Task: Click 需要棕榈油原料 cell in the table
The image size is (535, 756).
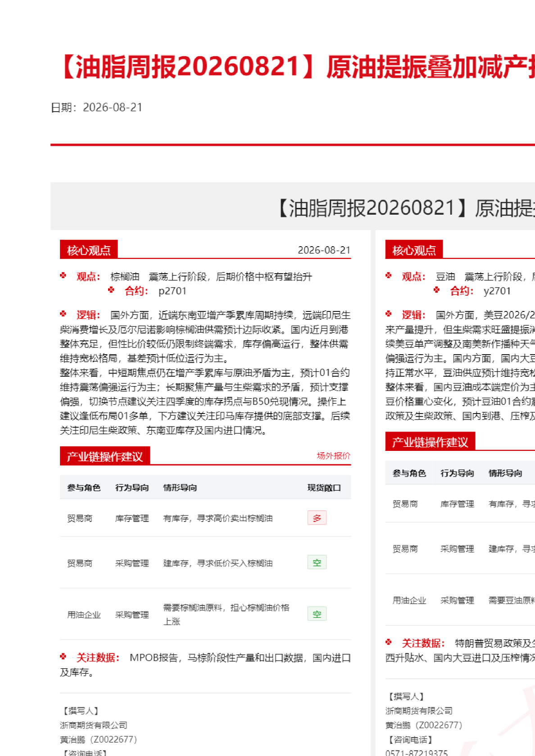Action: pos(226,615)
